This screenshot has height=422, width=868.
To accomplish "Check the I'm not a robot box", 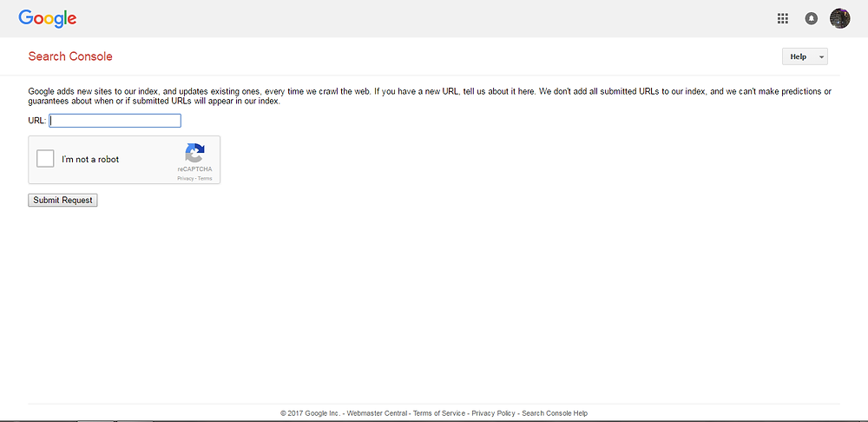I will (45, 159).
